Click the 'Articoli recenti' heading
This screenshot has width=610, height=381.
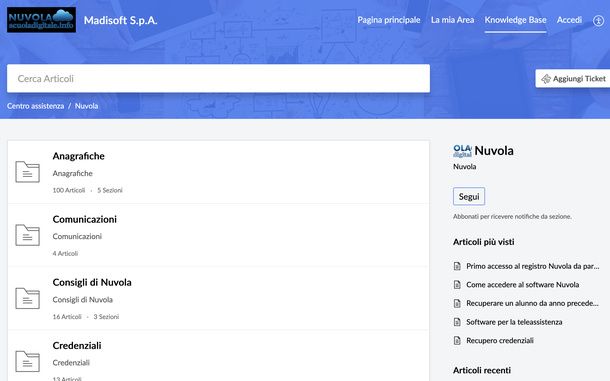click(x=482, y=370)
